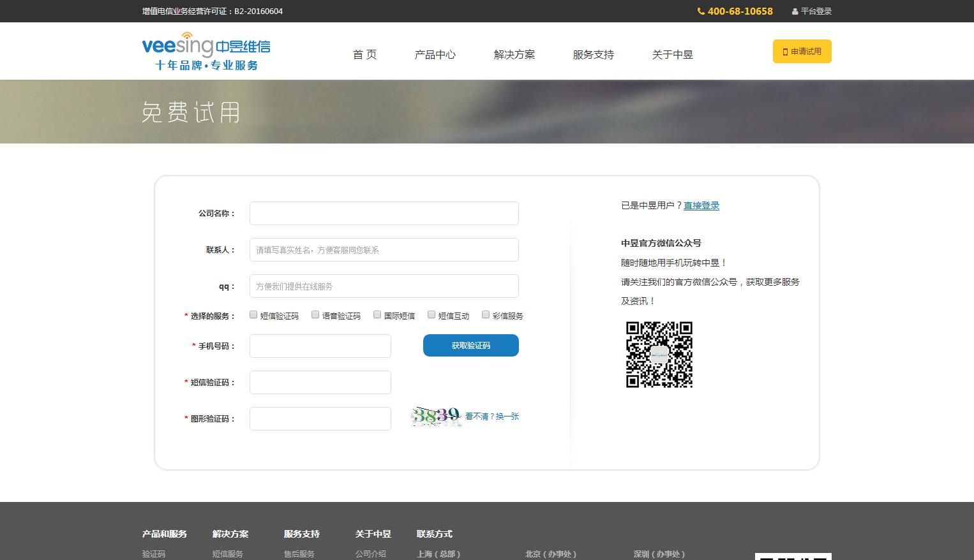Select the 短信互动 checkbox

[x=431, y=314]
